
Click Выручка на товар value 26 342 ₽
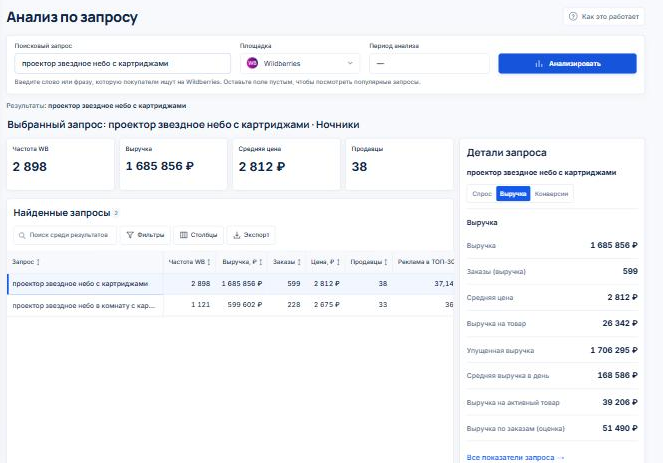(620, 323)
